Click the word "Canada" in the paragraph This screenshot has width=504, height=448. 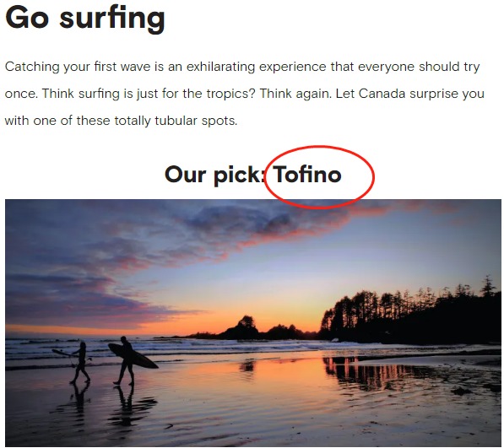pos(382,94)
